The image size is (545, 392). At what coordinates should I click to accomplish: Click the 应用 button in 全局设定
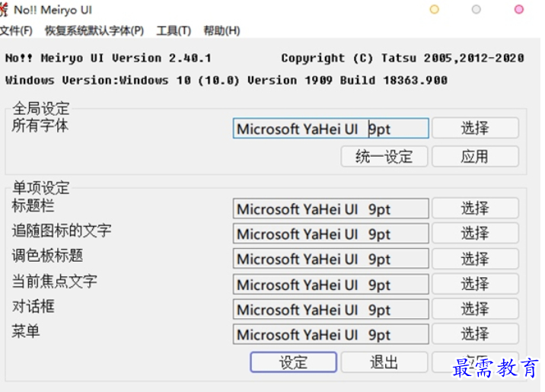(x=475, y=157)
